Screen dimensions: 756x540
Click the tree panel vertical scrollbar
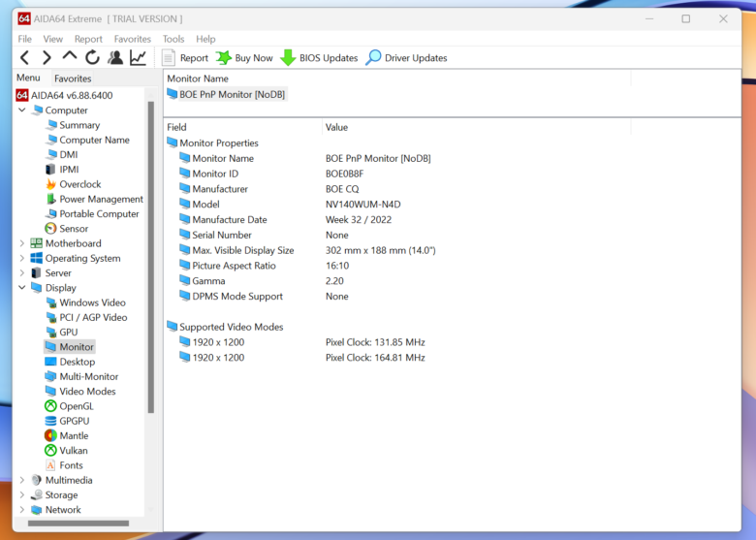tap(151, 257)
